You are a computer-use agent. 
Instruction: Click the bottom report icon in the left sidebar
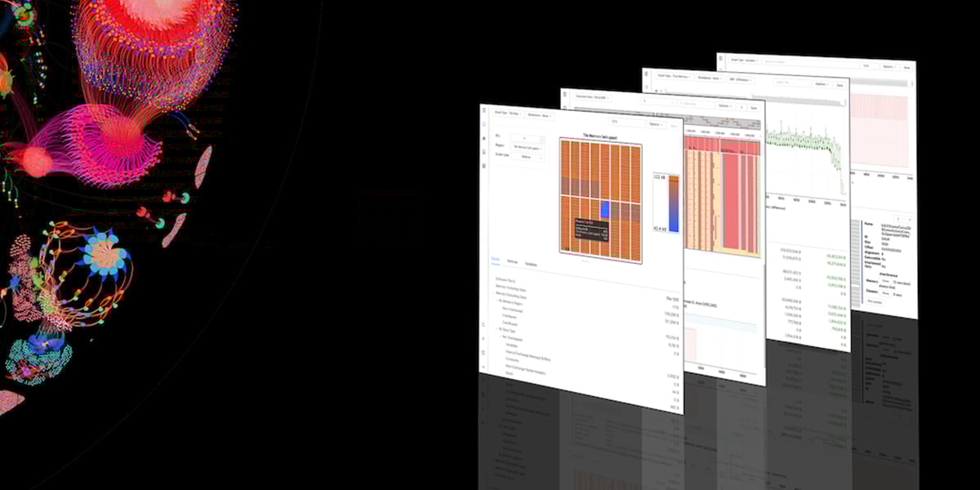(483, 166)
